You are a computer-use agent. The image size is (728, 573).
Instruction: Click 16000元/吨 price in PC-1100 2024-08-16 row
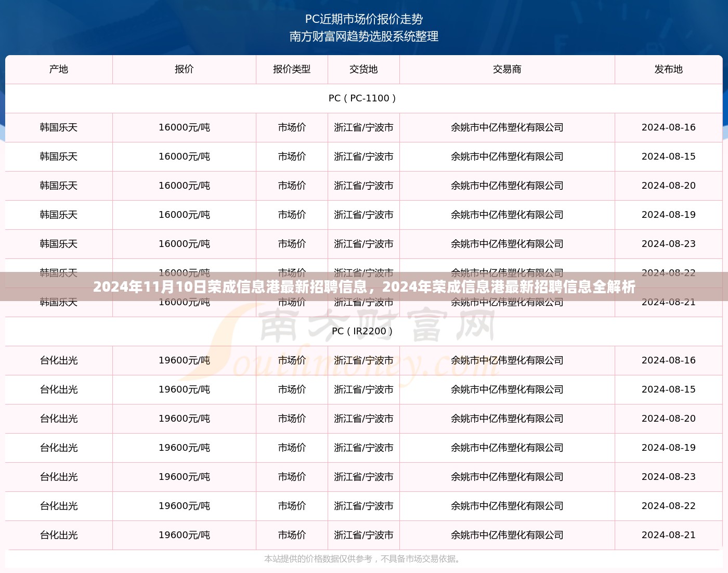pos(184,127)
